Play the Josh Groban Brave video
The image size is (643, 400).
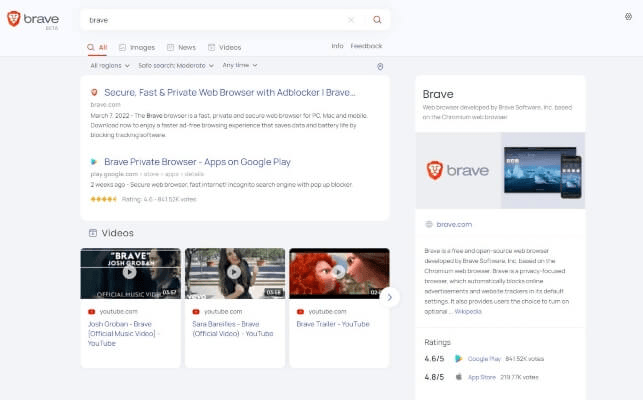(130, 272)
